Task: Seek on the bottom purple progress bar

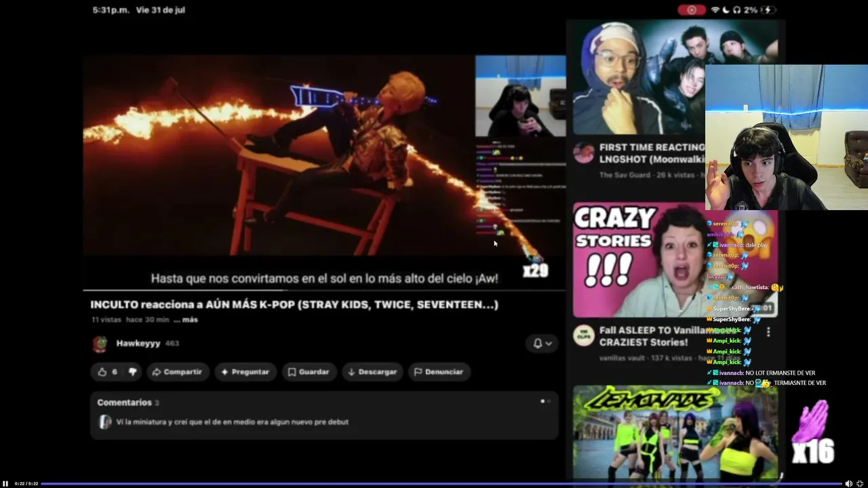Action: [441, 484]
